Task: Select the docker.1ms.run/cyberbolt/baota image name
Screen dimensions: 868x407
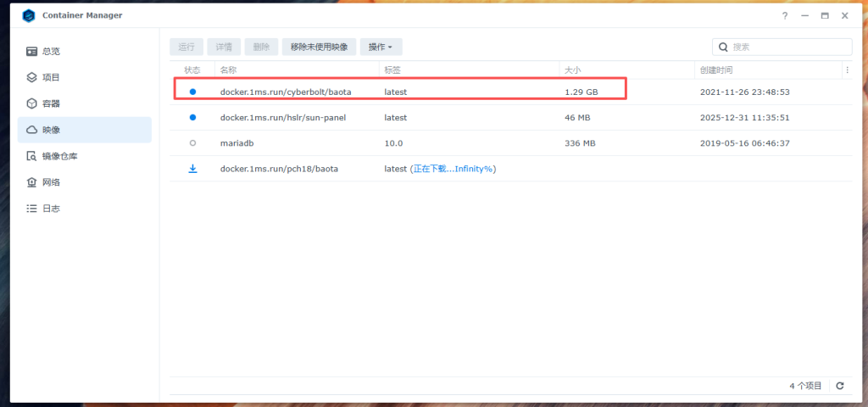Action: tap(286, 92)
